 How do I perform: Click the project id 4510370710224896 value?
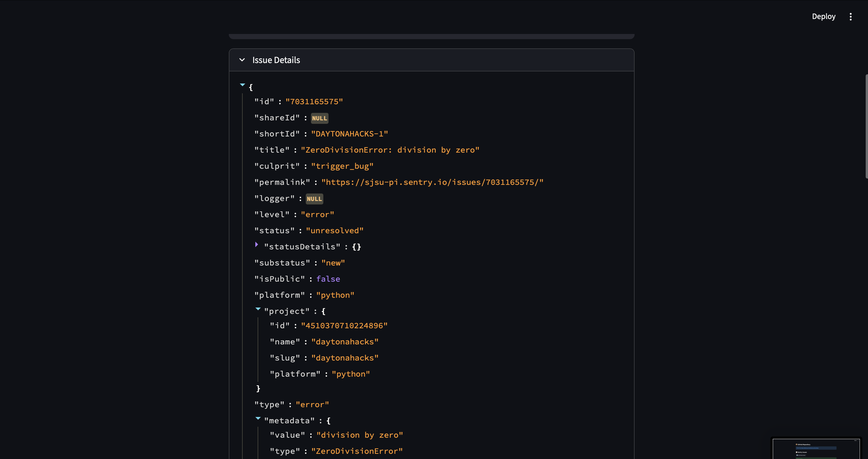click(x=344, y=326)
